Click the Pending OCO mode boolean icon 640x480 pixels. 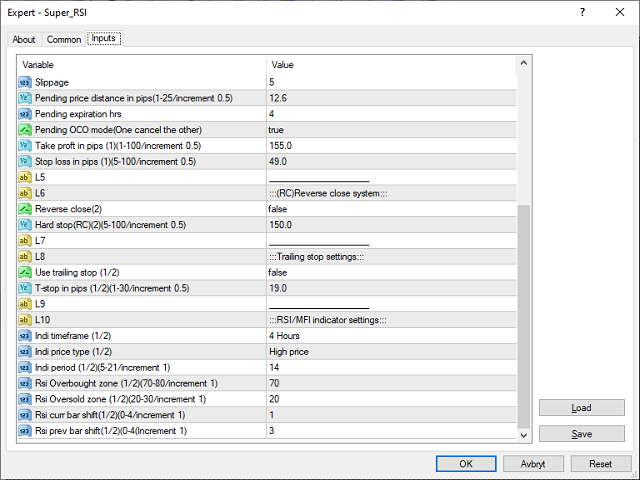tap(25, 130)
